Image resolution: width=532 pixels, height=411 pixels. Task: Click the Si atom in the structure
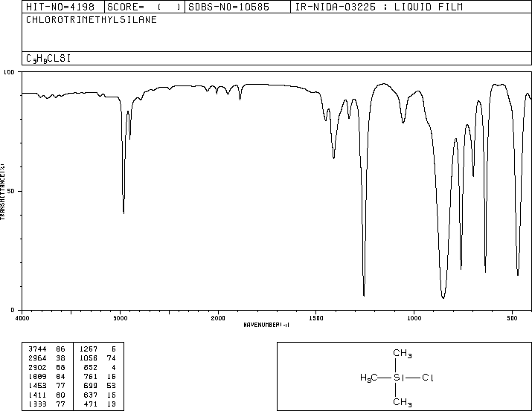point(399,378)
